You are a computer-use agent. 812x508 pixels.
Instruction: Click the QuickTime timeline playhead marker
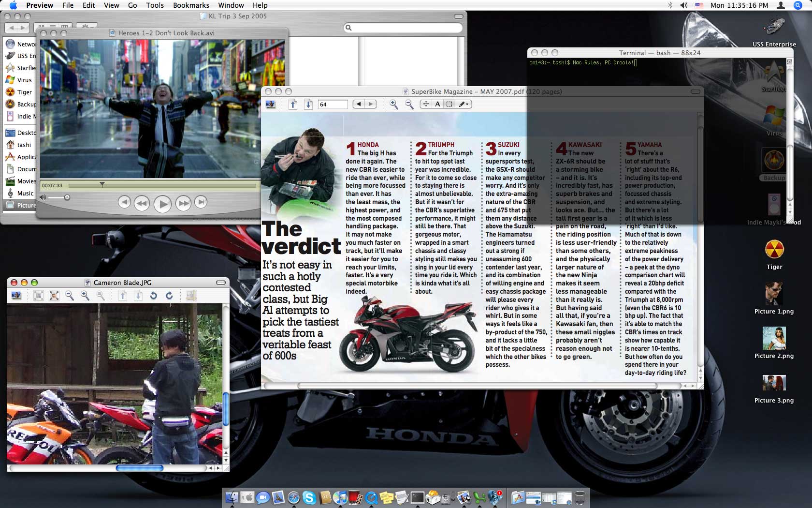(102, 184)
